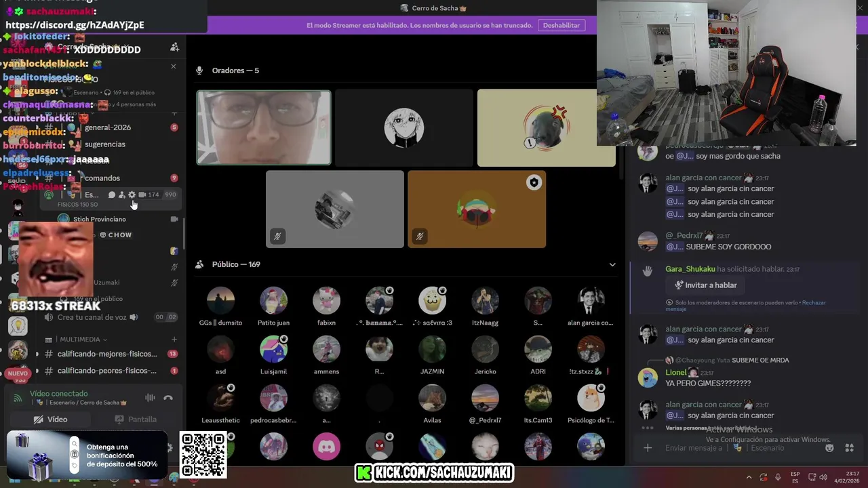
Task: Open the emoji picker in message box
Action: click(829, 448)
